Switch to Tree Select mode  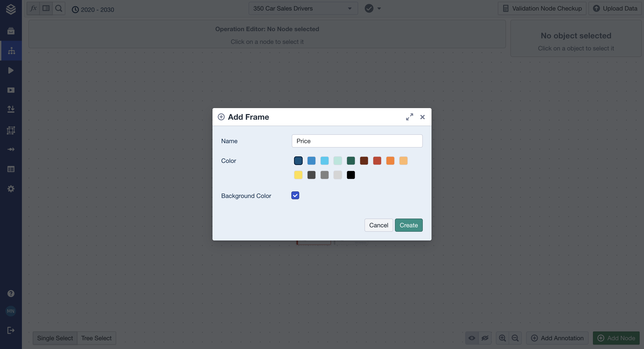(96, 338)
